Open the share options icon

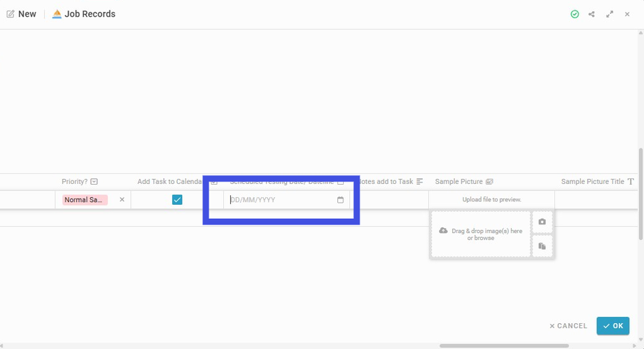[x=591, y=15]
